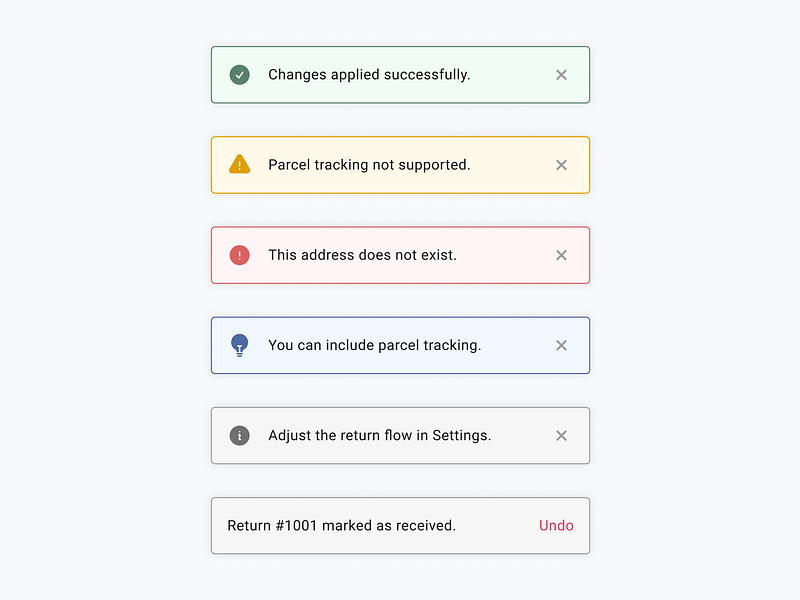The image size is (800, 600).
Task: Click the green success checkmark icon
Action: coord(239,75)
